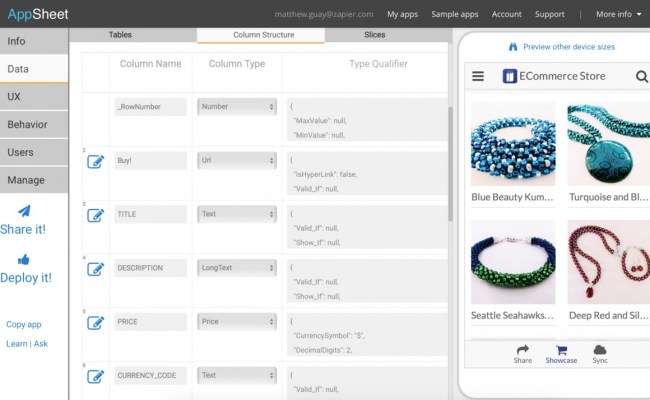
Task: Click the Column Type header
Action: pos(237,64)
